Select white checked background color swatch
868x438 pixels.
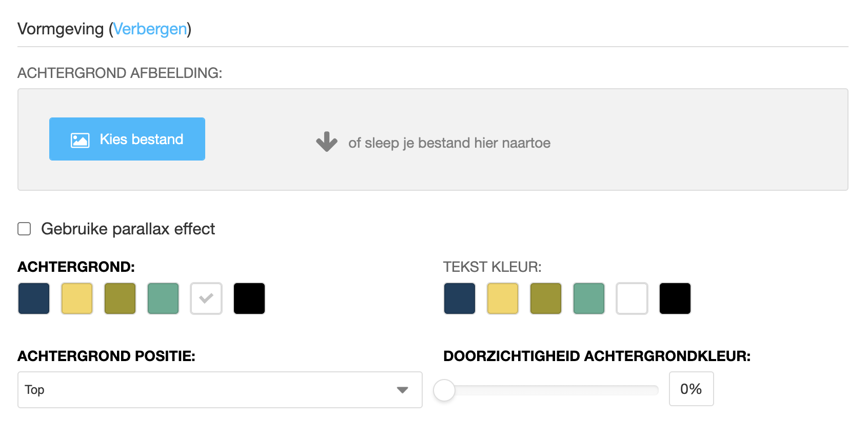[206, 298]
